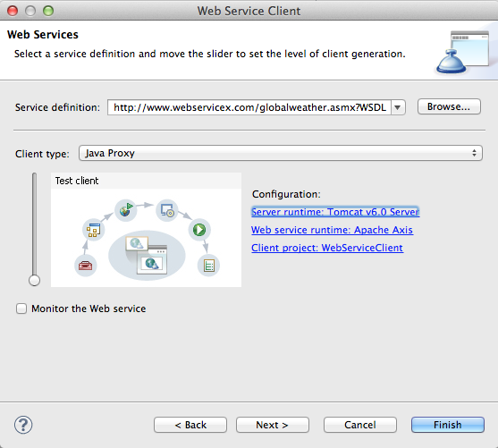
Task: Open the help question mark icon
Action: pyautogui.click(x=23, y=425)
